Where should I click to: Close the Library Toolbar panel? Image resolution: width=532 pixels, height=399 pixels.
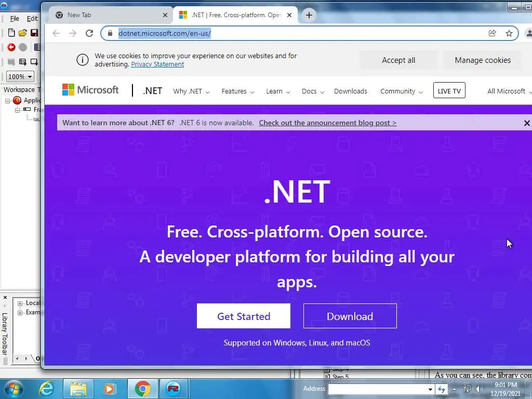5,298
